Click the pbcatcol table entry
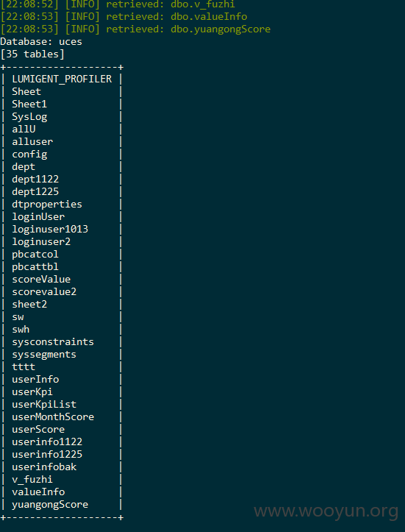The height and width of the screenshot is (532, 405). click(35, 255)
